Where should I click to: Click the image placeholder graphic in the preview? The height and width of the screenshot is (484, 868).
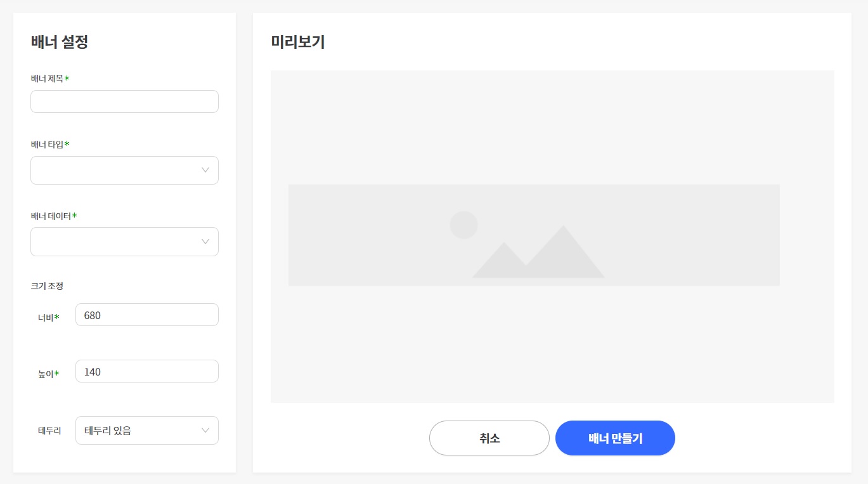click(533, 235)
